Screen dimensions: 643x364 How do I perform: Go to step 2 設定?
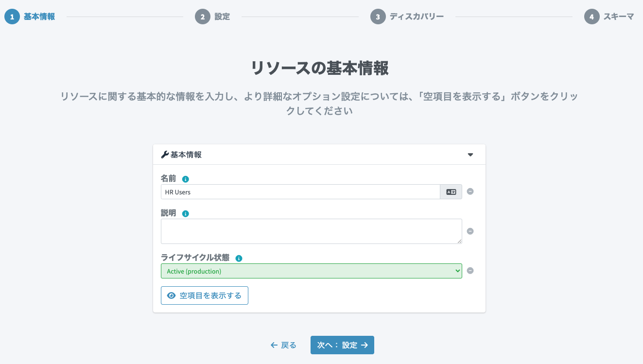212,17
